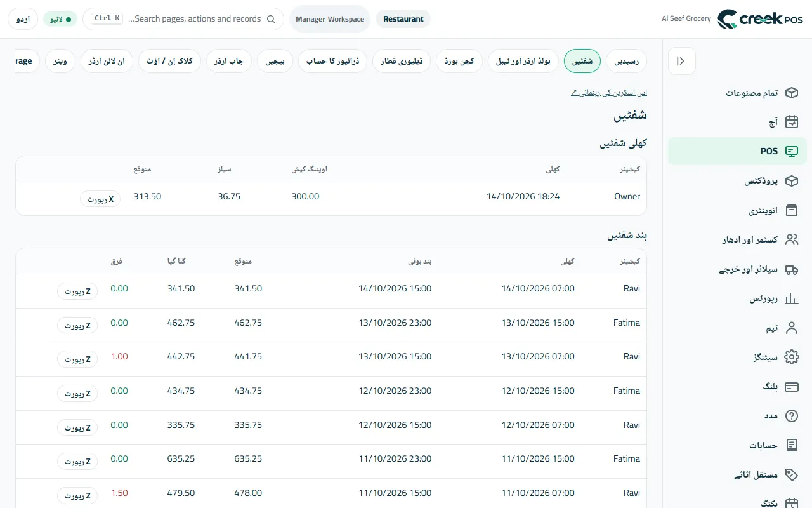Image resolution: width=812 pixels, height=508 pixels.
Task: Open رپورٹس bar chart icon
Action: pos(791,298)
